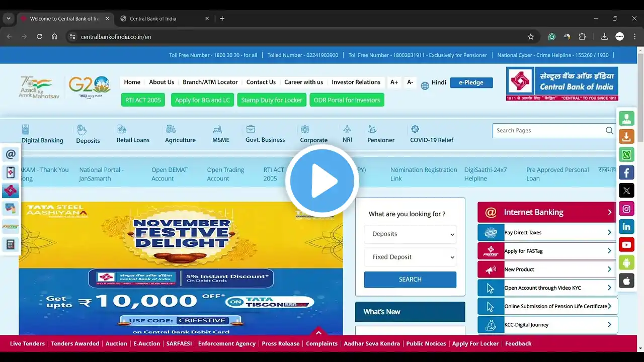This screenshot has width=644, height=362.
Task: Open the Live Tenders footer link
Action: click(27, 343)
